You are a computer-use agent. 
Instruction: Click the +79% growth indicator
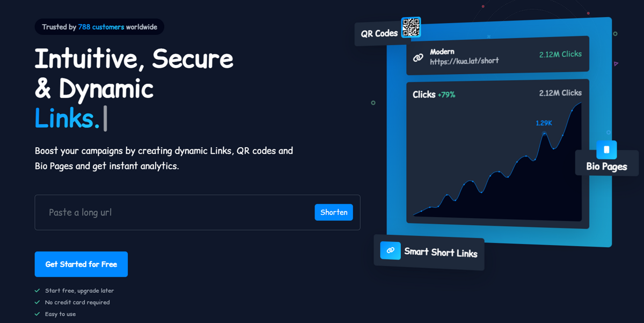point(447,95)
